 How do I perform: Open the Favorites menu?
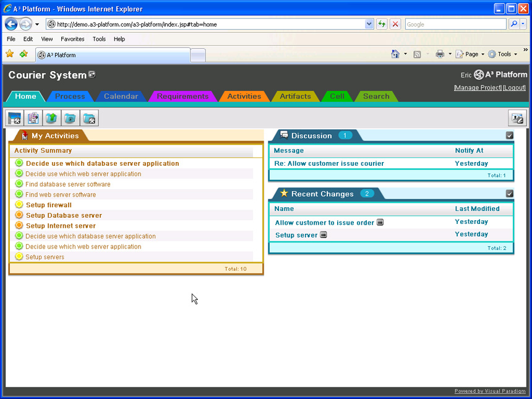[72, 39]
